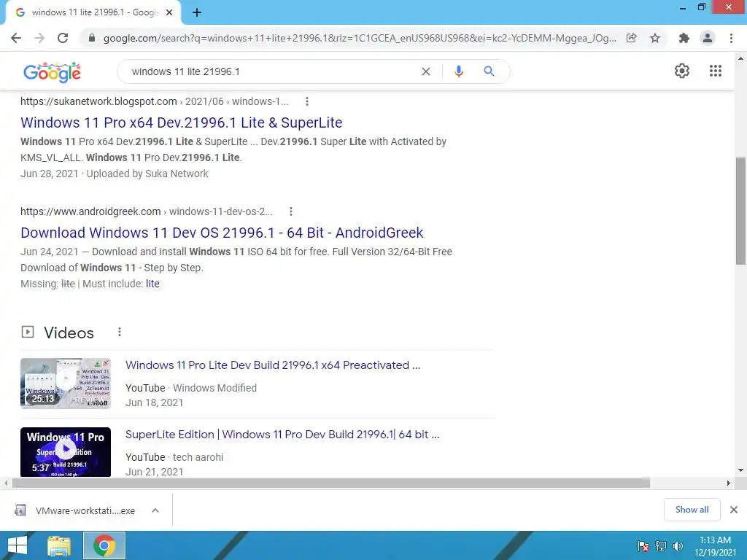The width and height of the screenshot is (747, 560).
Task: Clear the search box text
Action: tap(426, 71)
